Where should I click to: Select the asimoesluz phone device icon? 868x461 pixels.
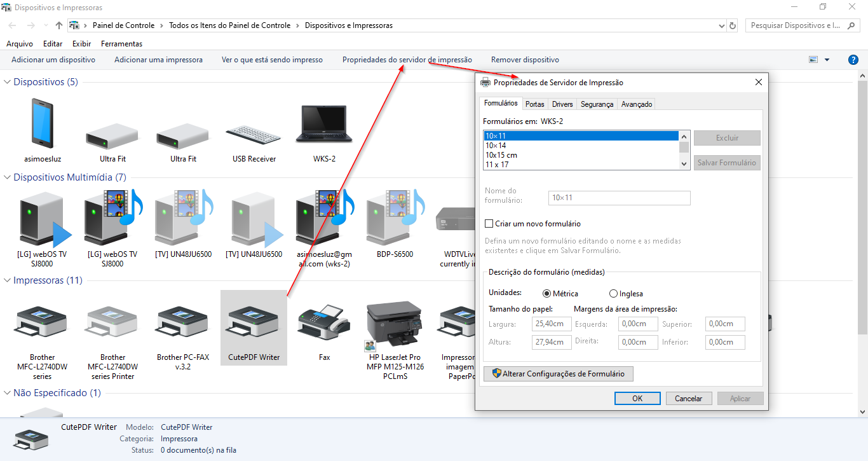[x=42, y=123]
